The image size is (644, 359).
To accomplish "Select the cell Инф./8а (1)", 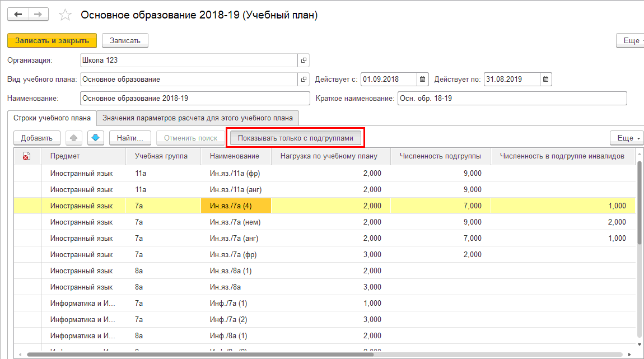I will pyautogui.click(x=236, y=335).
